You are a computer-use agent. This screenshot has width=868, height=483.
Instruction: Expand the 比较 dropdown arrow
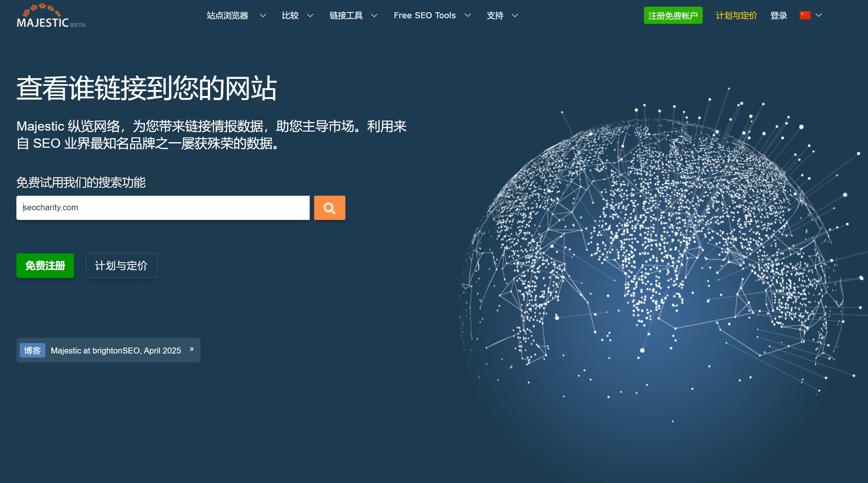click(x=310, y=16)
